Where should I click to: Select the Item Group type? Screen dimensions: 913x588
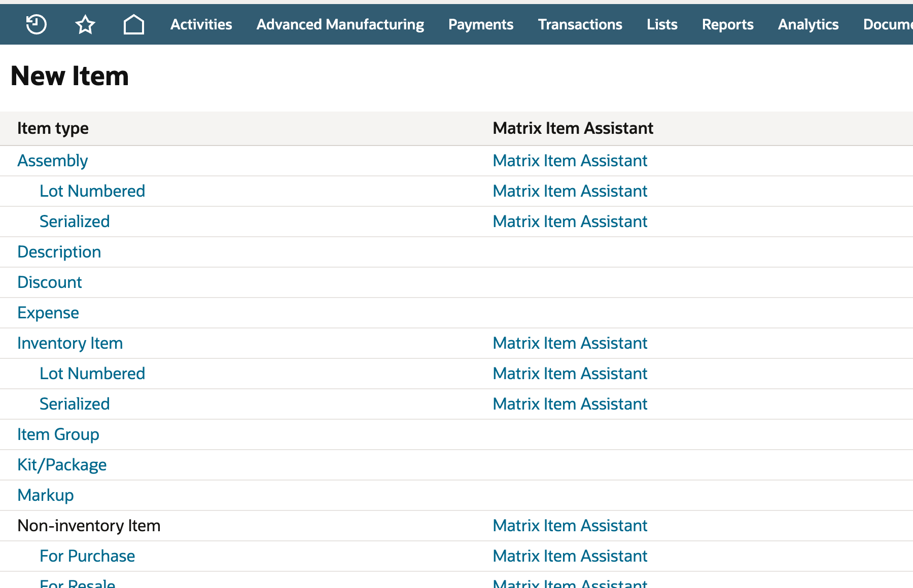coord(58,434)
